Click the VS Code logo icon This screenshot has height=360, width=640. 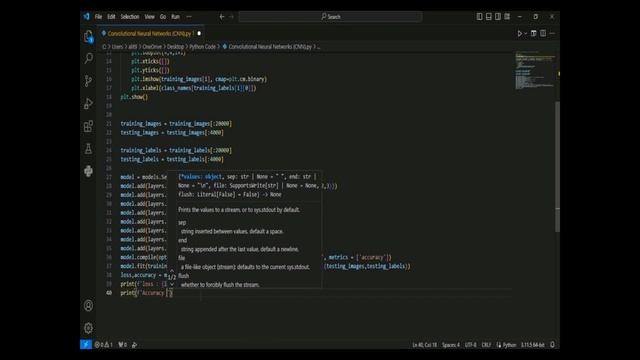point(86,17)
